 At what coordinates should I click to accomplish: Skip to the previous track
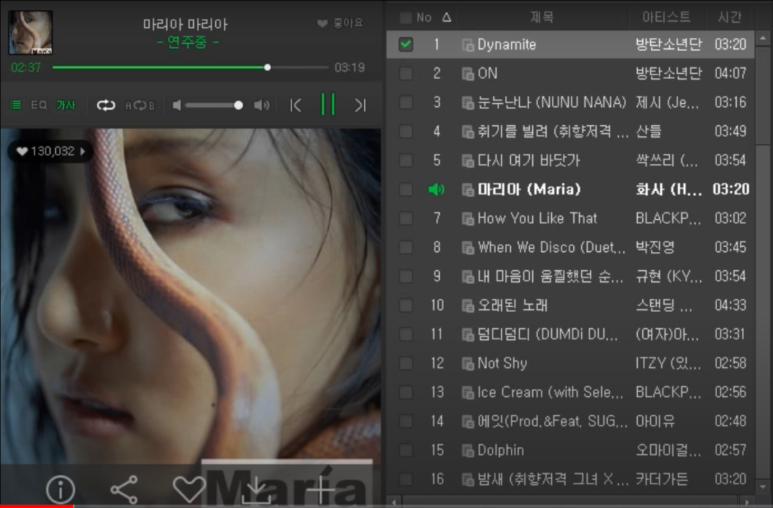pyautogui.click(x=296, y=105)
